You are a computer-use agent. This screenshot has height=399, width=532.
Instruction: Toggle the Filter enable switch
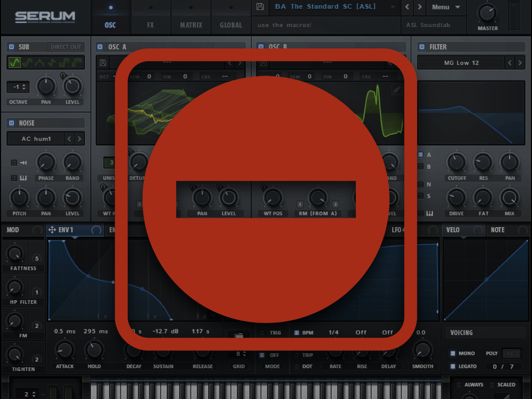[422, 47]
